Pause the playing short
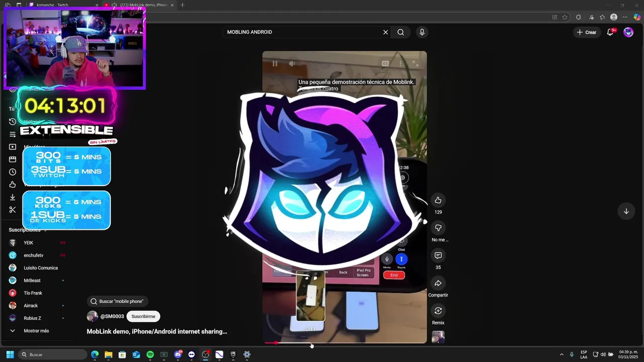Viewport: 644px width, 362px height. (x=275, y=63)
